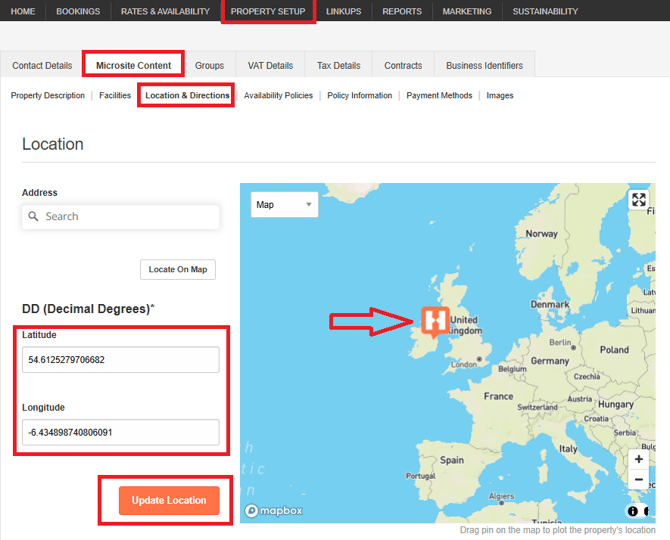Click the Address search field
This screenshot has width=670, height=540.
(x=125, y=217)
